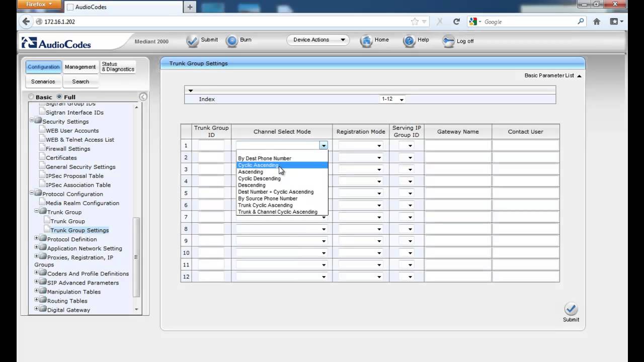The height and width of the screenshot is (362, 644).
Task: Click the search magnifier icon
Action: (581, 22)
